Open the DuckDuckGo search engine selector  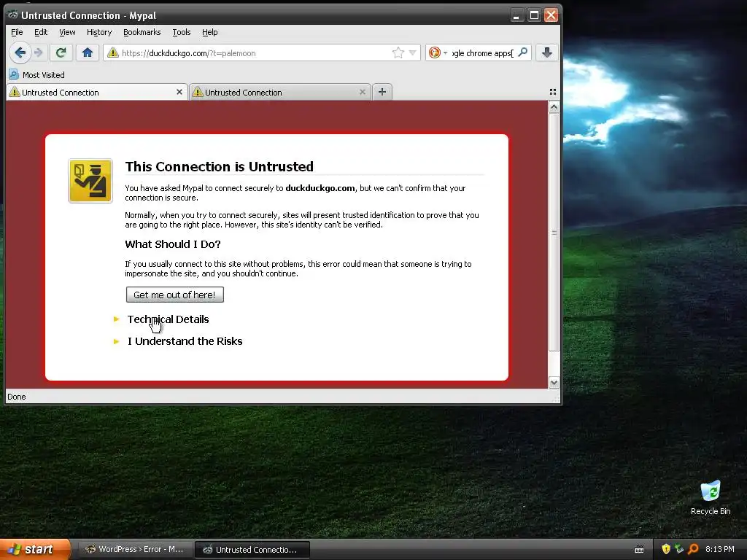click(438, 52)
